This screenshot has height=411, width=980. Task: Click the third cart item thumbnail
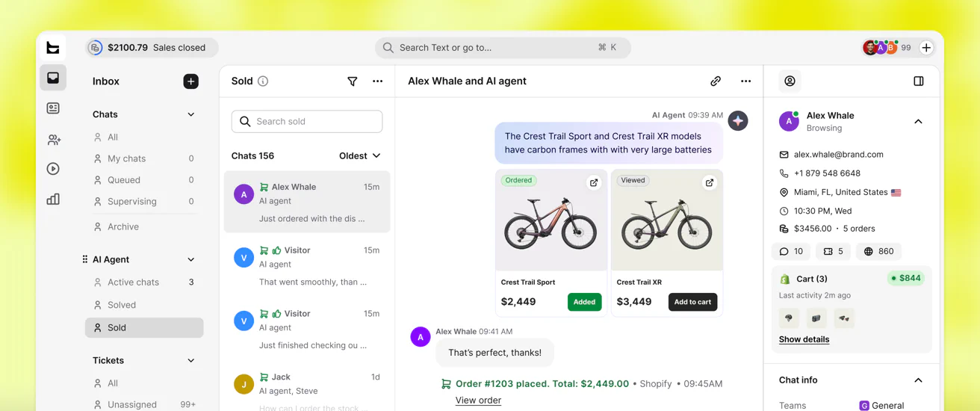pos(844,318)
